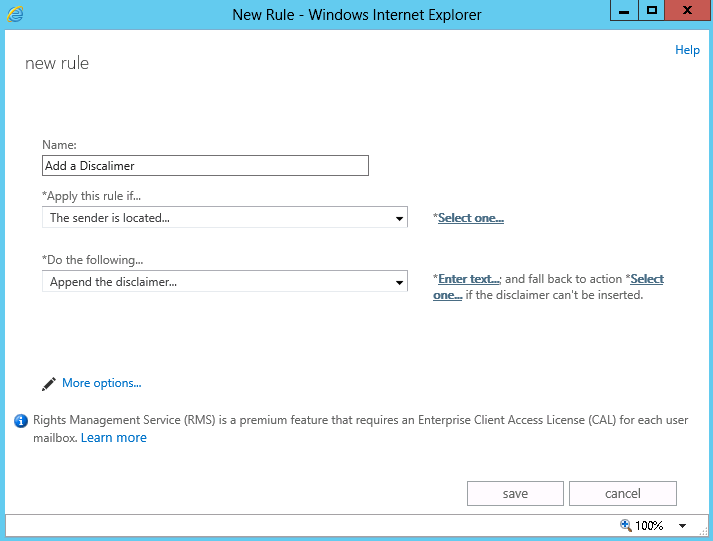Click the blue information icon
This screenshot has height=541, width=713.
(x=21, y=421)
